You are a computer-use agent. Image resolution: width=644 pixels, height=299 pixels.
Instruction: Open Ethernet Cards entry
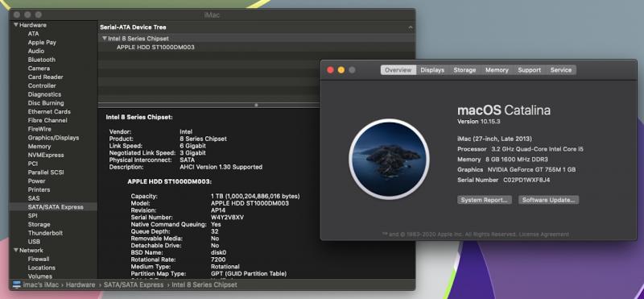(x=49, y=111)
